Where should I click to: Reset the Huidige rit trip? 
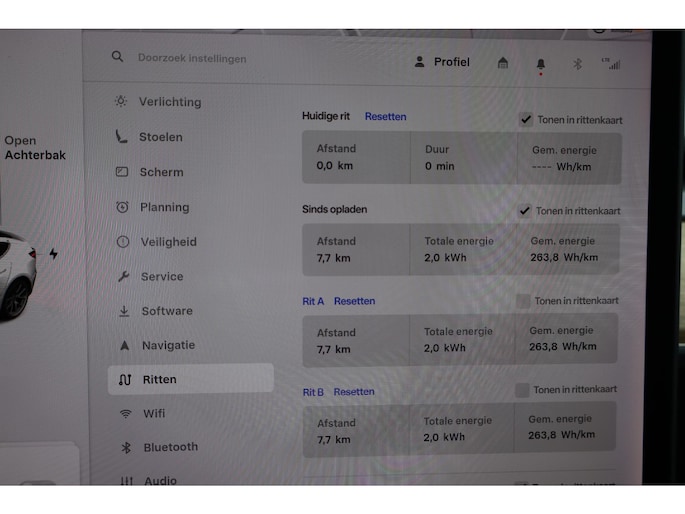tap(385, 117)
